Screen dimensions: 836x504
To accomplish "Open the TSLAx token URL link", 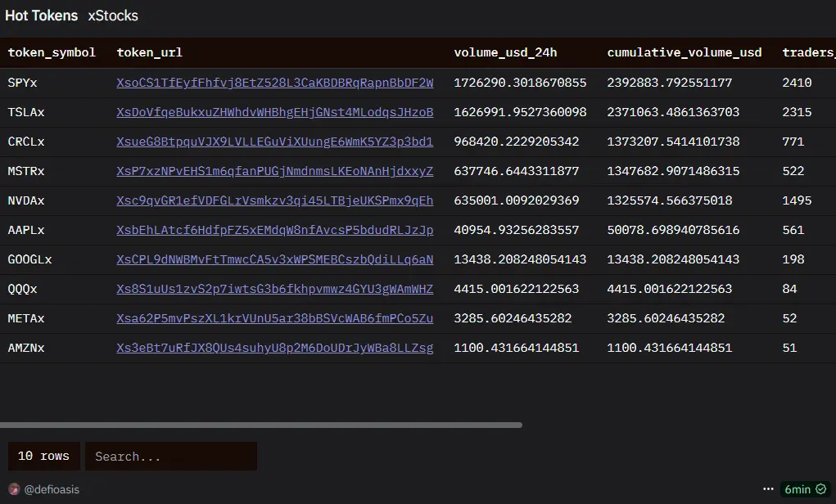I will pos(274,112).
